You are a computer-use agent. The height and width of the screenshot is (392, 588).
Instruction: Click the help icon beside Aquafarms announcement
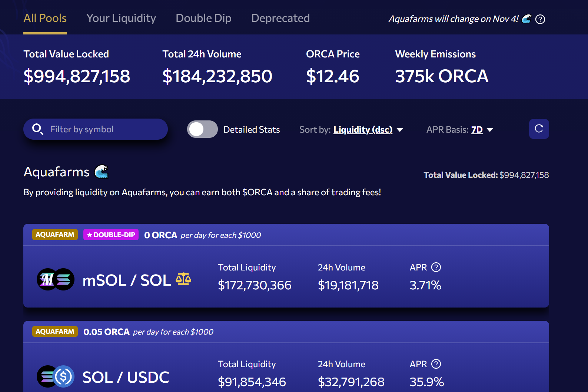540,19
